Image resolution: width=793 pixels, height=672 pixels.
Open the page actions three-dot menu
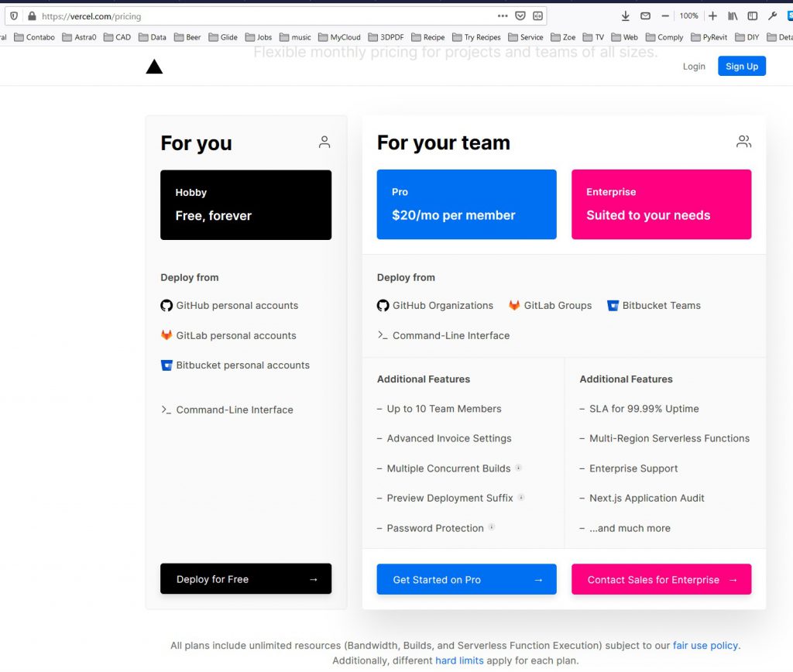click(503, 15)
